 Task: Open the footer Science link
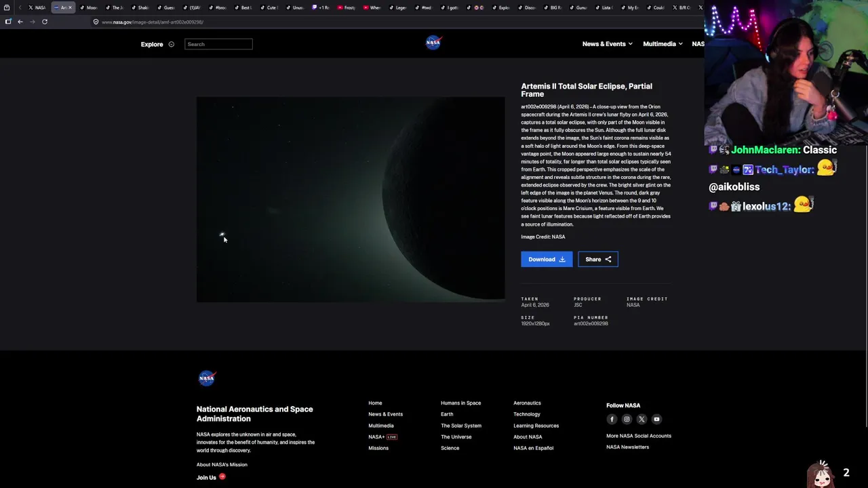pyautogui.click(x=450, y=448)
